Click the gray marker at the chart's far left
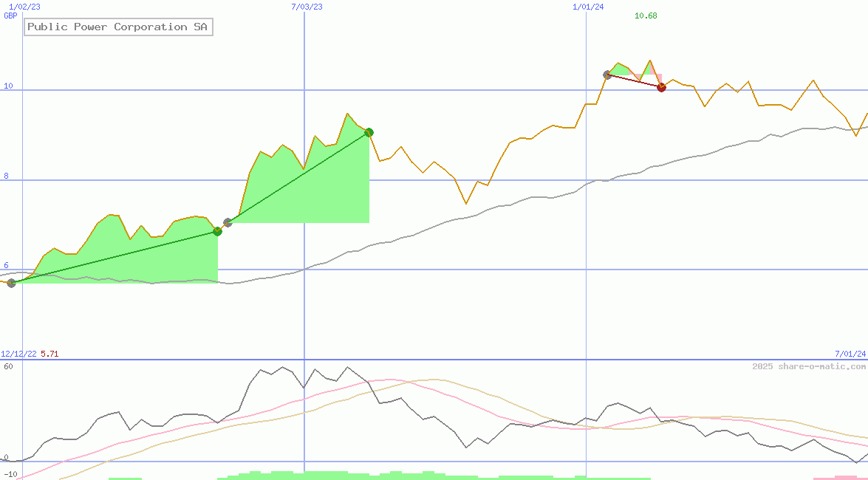This screenshot has width=868, height=480. (11, 283)
